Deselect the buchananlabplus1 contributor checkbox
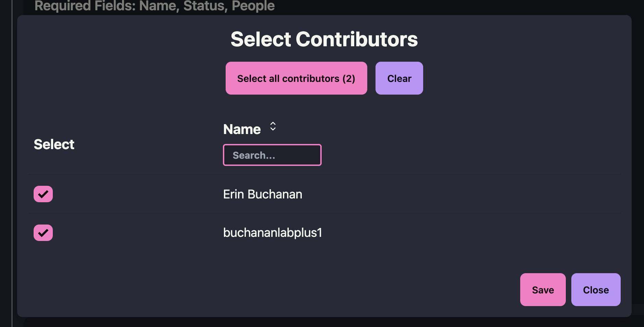 pyautogui.click(x=43, y=233)
